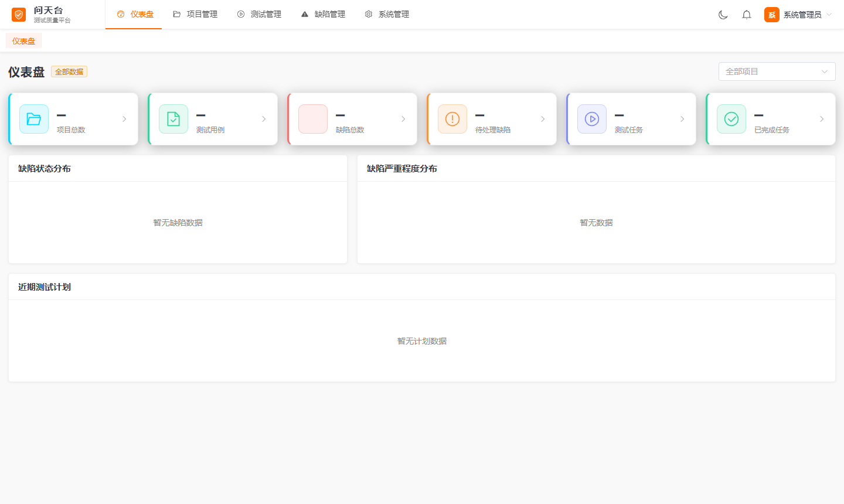Open the 全部项目 project selector
This screenshot has height=504, width=844.
coord(777,71)
